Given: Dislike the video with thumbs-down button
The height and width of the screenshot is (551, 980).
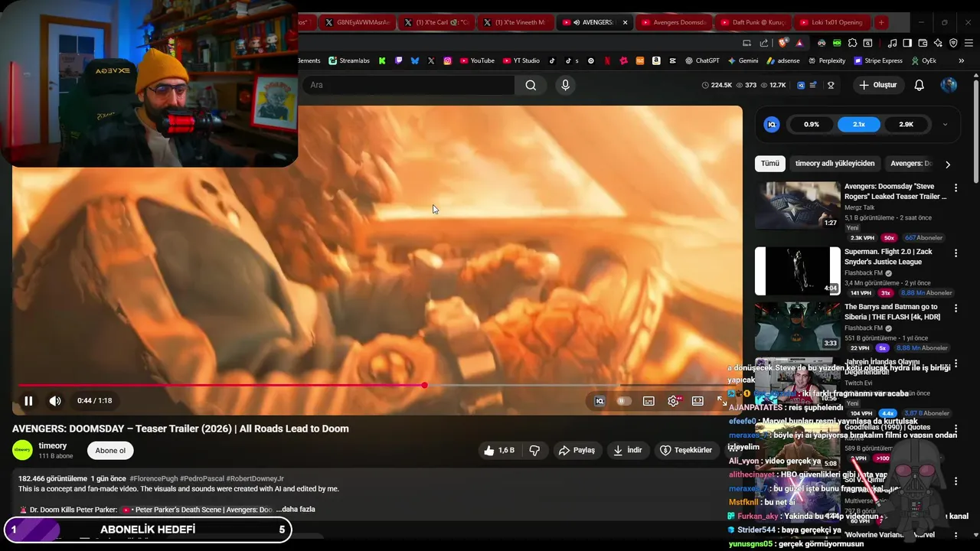Looking at the screenshot, I should [534, 451].
